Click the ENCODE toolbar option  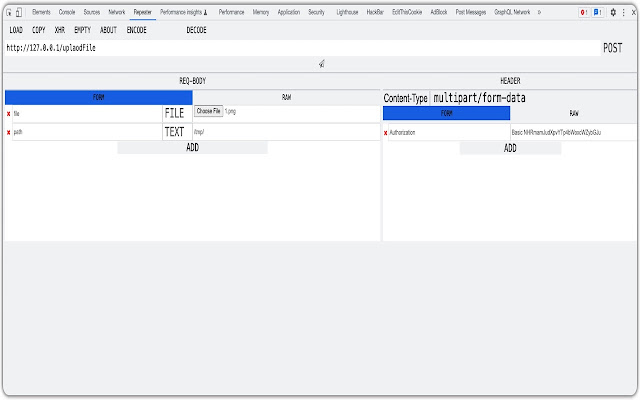coord(136,30)
